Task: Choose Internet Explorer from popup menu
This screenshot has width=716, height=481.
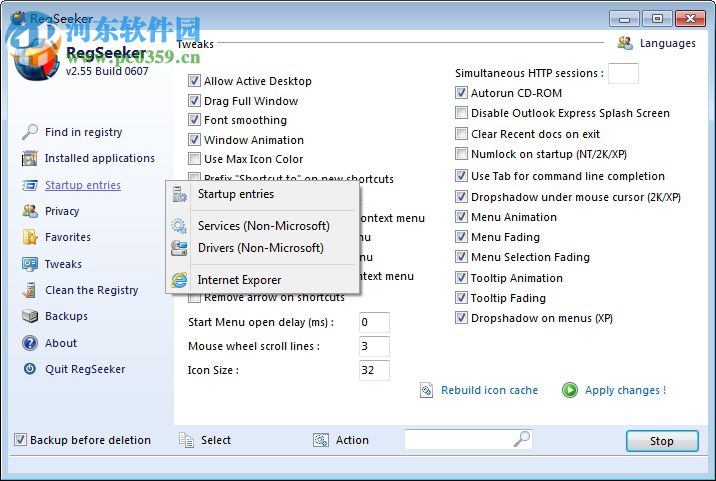Action: (x=239, y=280)
